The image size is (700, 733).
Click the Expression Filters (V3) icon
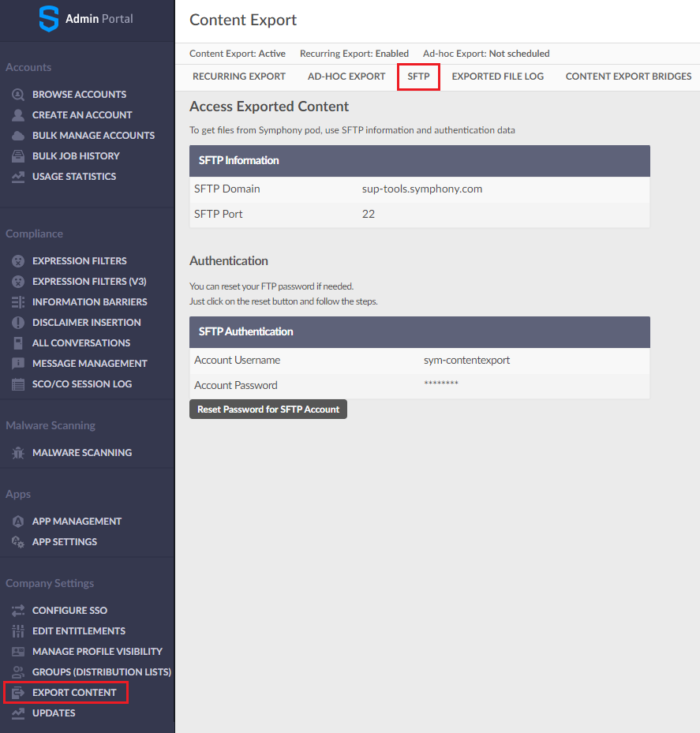(18, 282)
